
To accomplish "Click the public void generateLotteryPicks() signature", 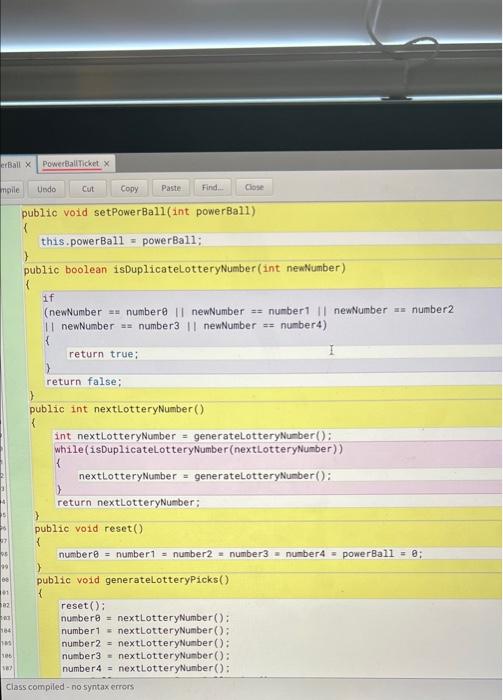I will (x=133, y=580).
